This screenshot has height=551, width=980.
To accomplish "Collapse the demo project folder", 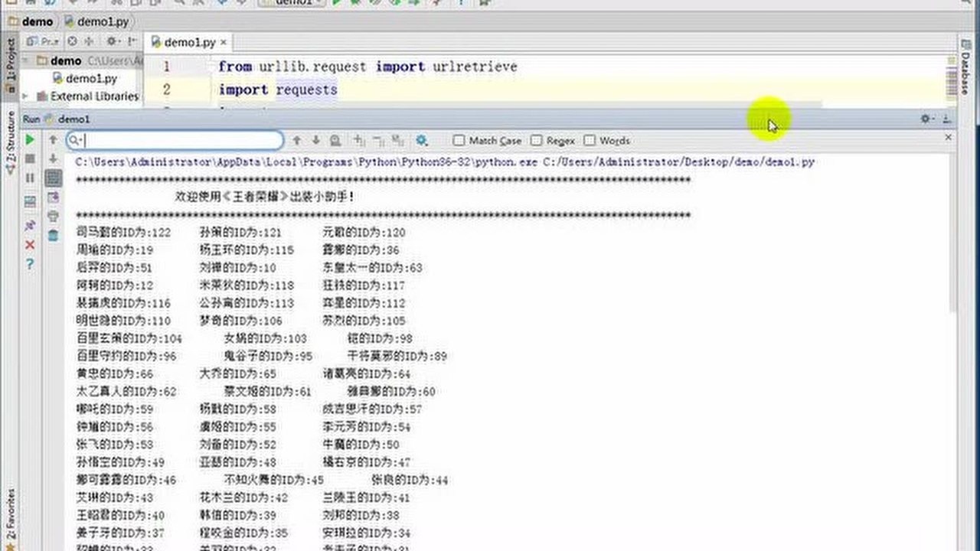I will (26, 60).
